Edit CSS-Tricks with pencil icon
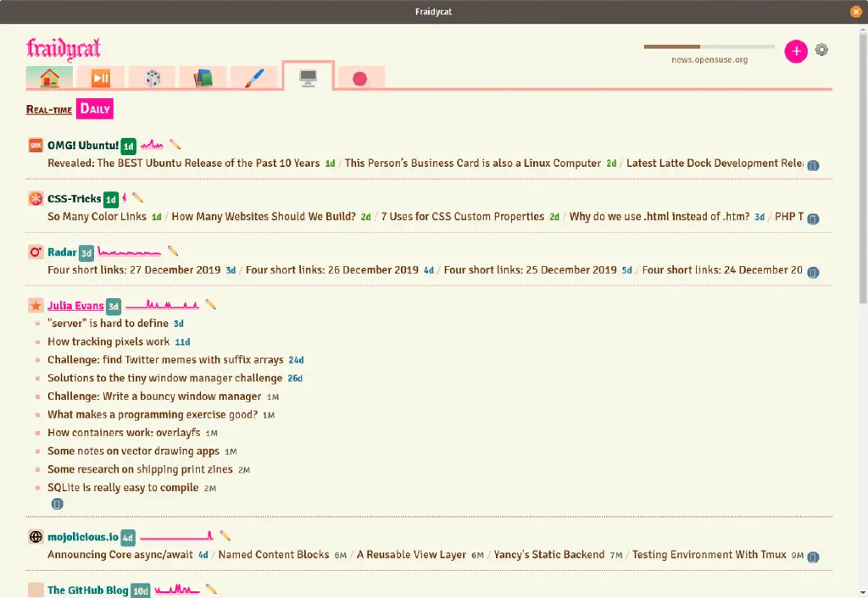The width and height of the screenshot is (868, 598). (138, 197)
